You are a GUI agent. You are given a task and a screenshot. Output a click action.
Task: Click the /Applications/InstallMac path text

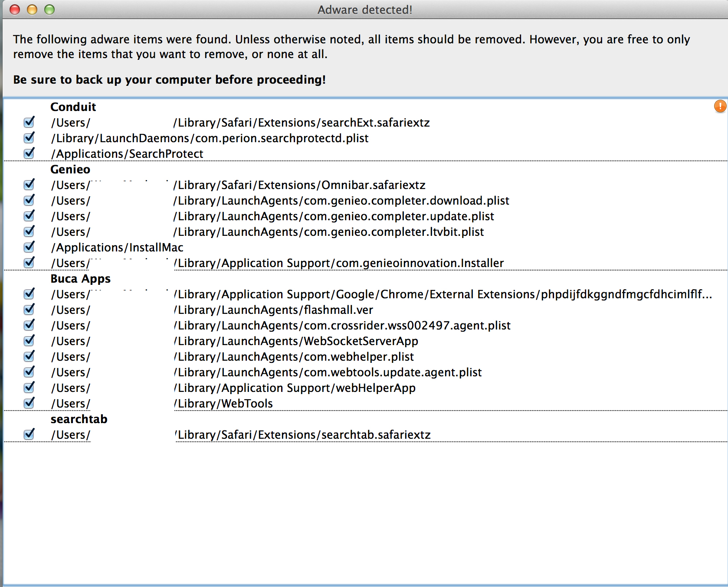[x=117, y=248]
